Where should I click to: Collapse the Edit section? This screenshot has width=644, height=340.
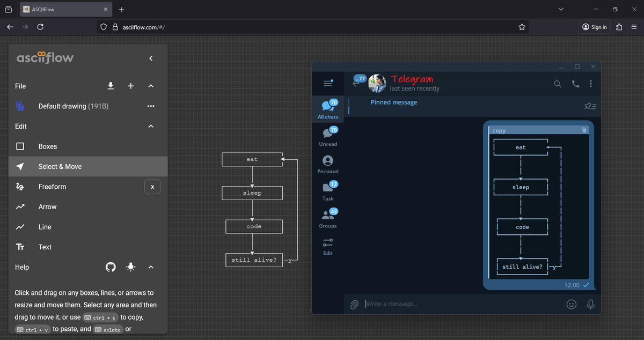(x=151, y=126)
